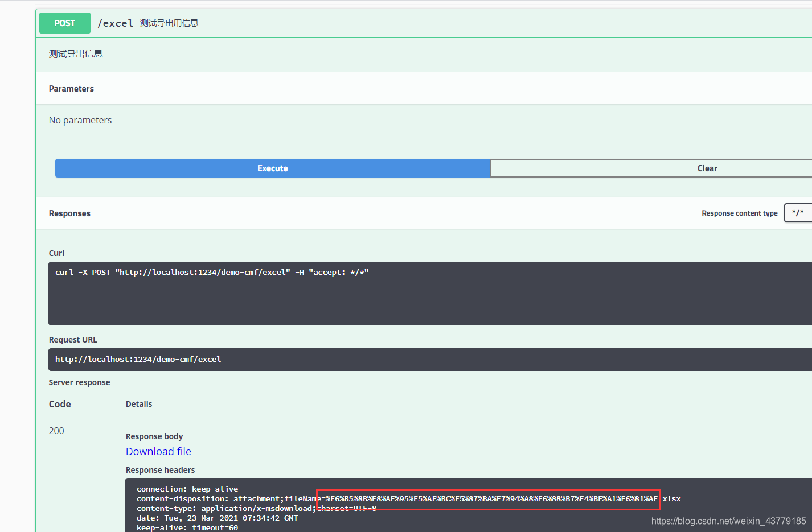The width and height of the screenshot is (812, 532).
Task: Click the connection: keep-alive header line
Action: [x=187, y=489]
